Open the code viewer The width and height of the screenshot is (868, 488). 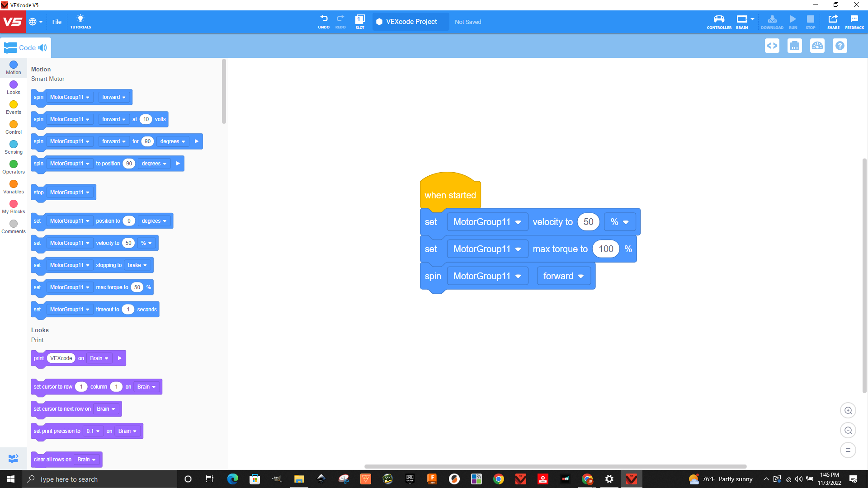tap(772, 46)
